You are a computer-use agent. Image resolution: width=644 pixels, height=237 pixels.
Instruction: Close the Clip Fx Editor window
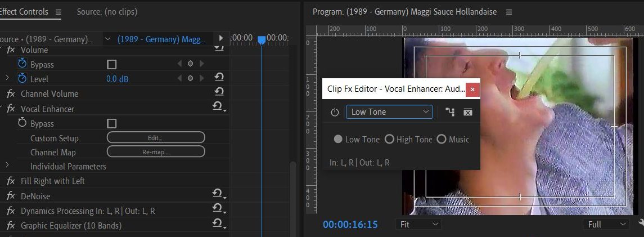(472, 89)
